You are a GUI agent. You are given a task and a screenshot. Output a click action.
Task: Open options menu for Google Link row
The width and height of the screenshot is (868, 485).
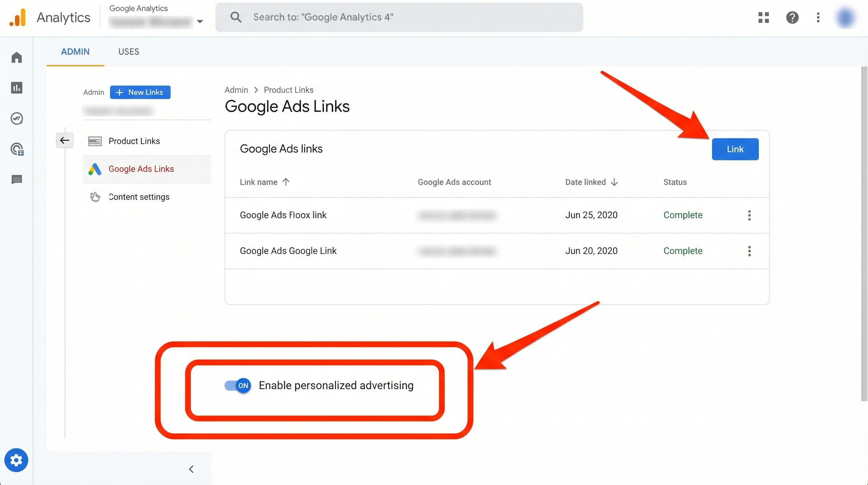[749, 251]
